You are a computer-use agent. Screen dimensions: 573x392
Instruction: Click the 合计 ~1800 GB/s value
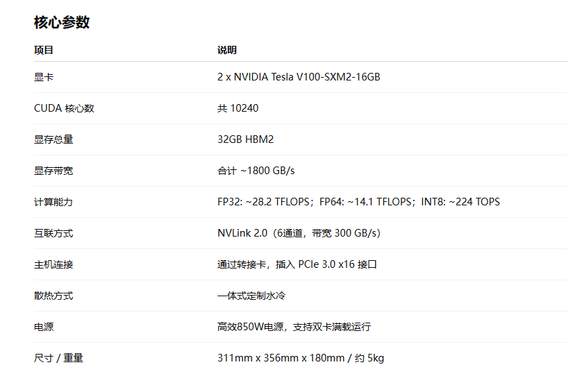tap(256, 171)
